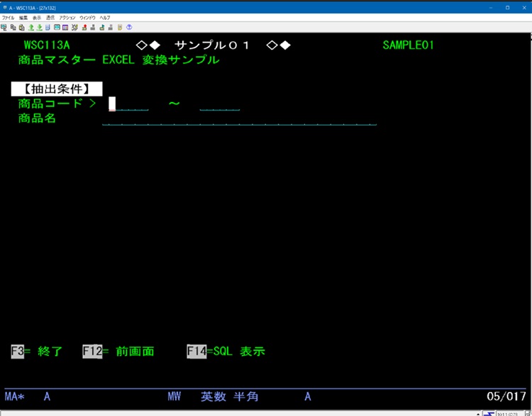Viewport: 532px width, 416px height.
Task: Open the アクション menu
Action: (x=67, y=17)
